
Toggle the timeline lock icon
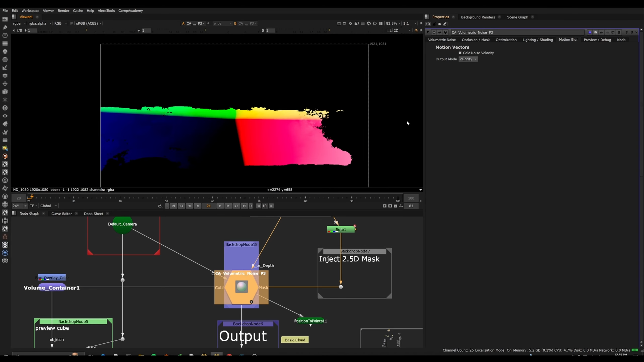coord(395,206)
